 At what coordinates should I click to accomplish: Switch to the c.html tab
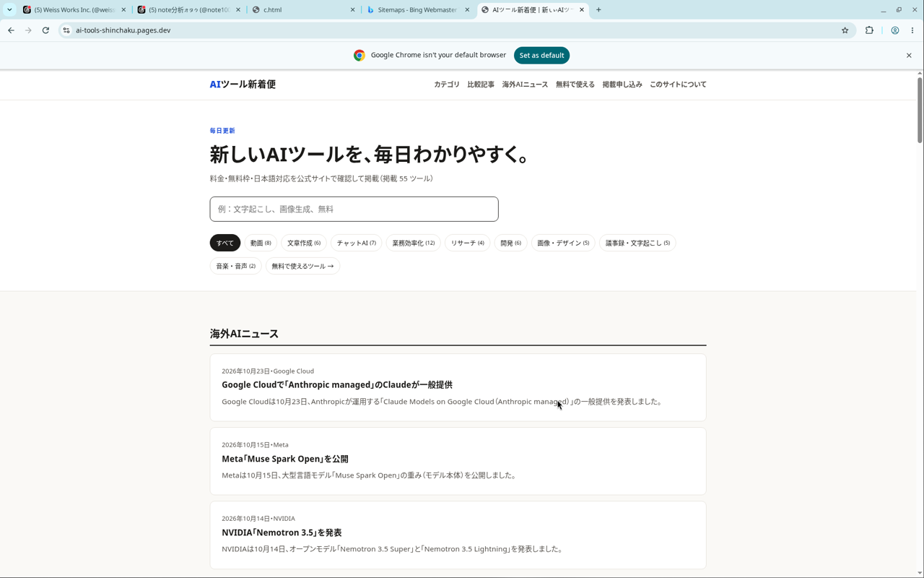pyautogui.click(x=304, y=10)
